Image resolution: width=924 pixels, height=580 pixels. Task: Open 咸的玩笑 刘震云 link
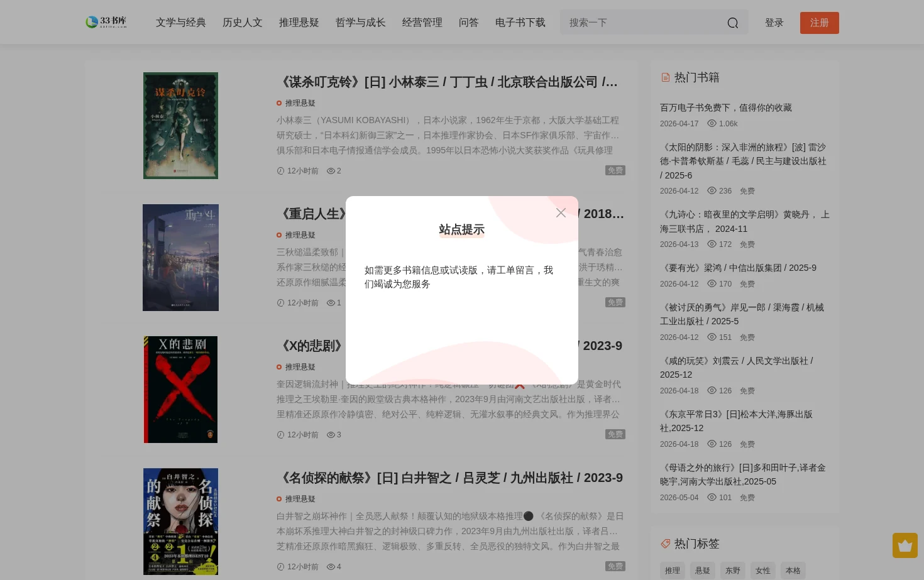click(737, 368)
